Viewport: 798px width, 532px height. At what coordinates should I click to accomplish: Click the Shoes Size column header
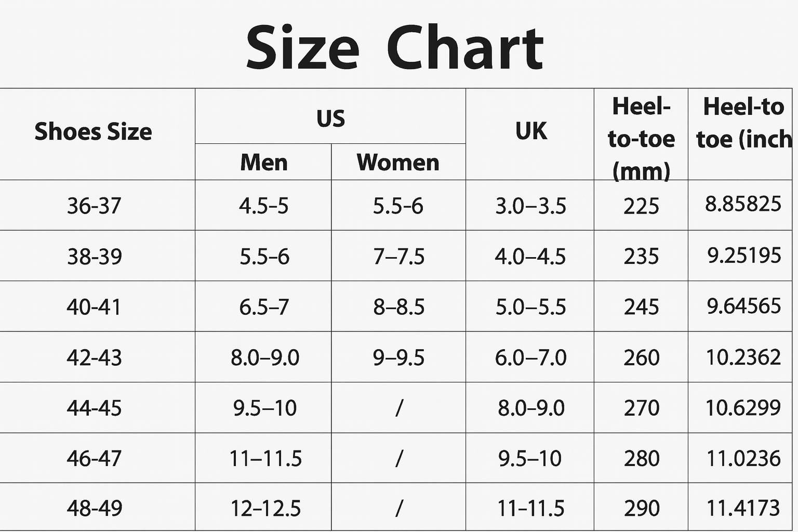click(94, 132)
